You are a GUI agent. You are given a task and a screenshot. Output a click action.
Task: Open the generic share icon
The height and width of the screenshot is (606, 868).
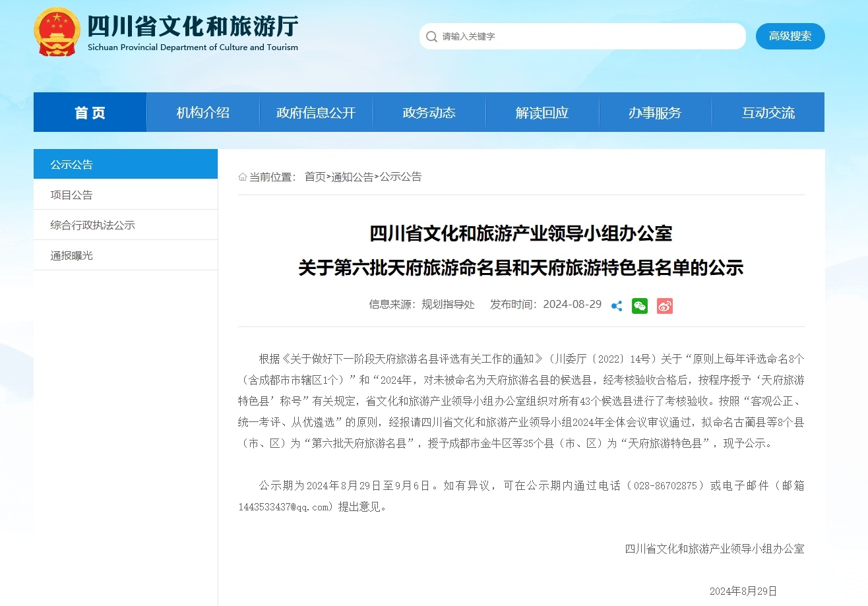pyautogui.click(x=616, y=306)
